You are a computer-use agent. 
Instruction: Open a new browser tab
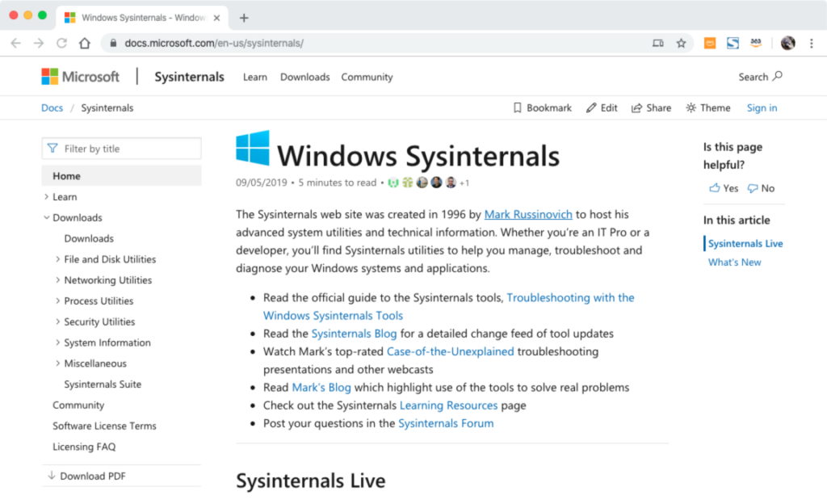click(244, 18)
